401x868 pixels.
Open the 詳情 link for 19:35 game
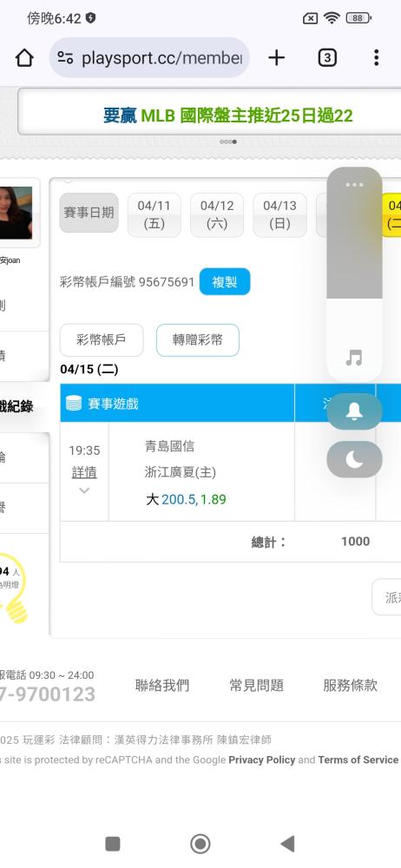84,472
